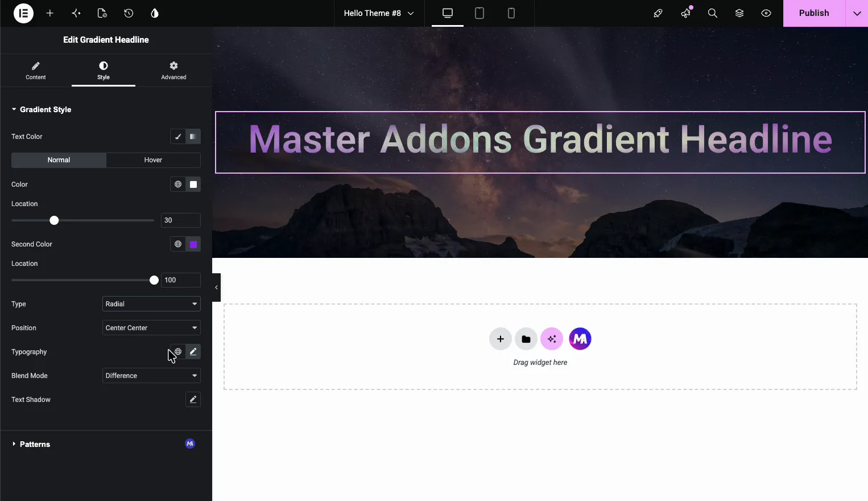Click the 'Text Shadow' label

(x=31, y=400)
